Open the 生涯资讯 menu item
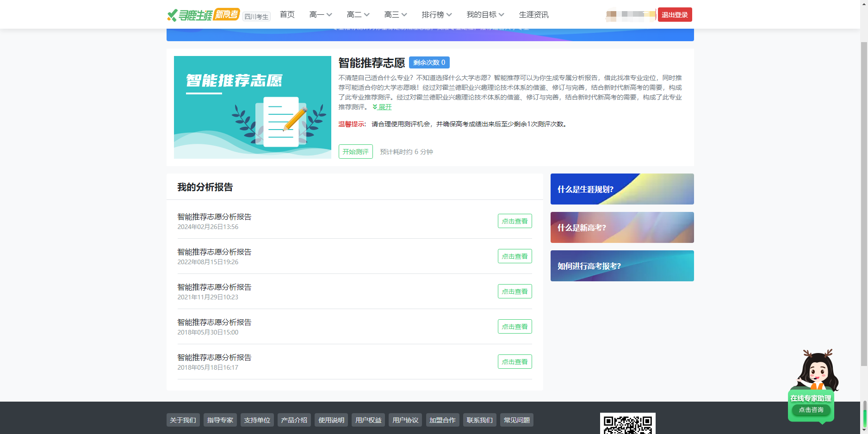 click(533, 15)
